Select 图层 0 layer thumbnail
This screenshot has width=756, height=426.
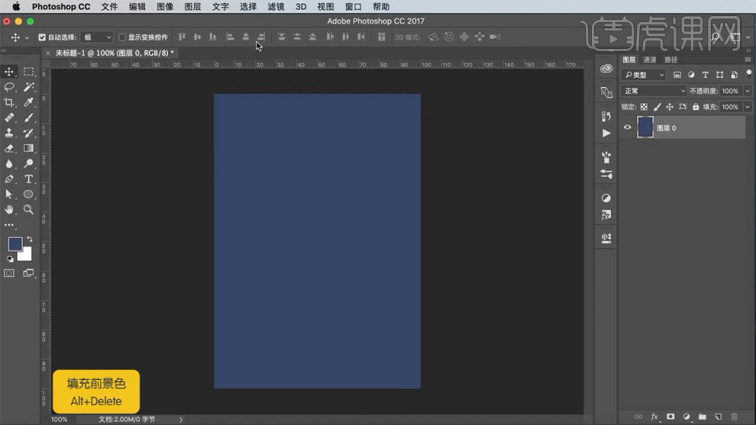click(x=645, y=127)
